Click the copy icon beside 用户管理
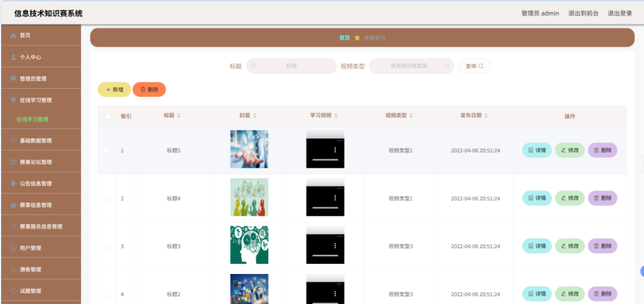The width and height of the screenshot is (644, 304). pos(13,248)
